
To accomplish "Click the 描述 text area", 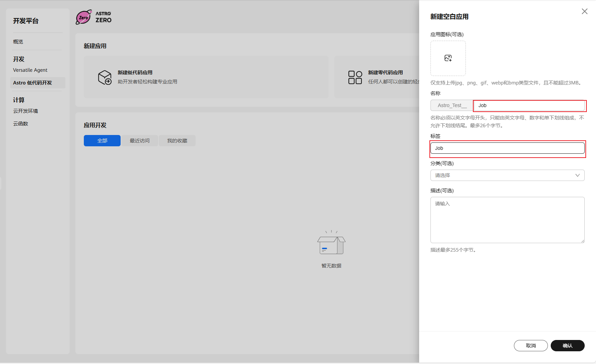I will coord(508,220).
